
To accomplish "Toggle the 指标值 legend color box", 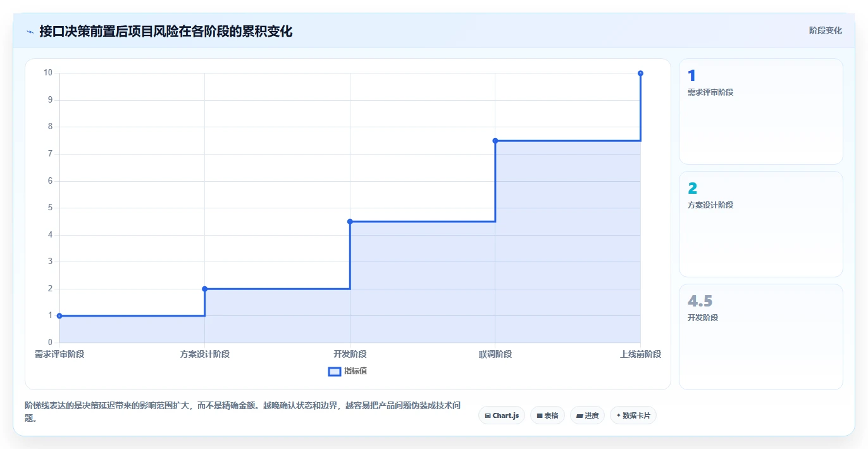I will (335, 371).
